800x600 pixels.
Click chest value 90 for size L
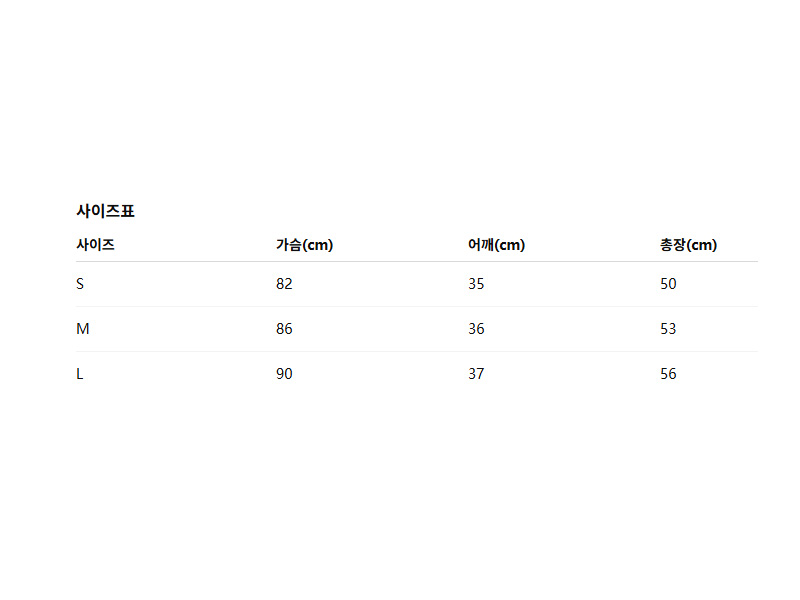click(x=284, y=374)
